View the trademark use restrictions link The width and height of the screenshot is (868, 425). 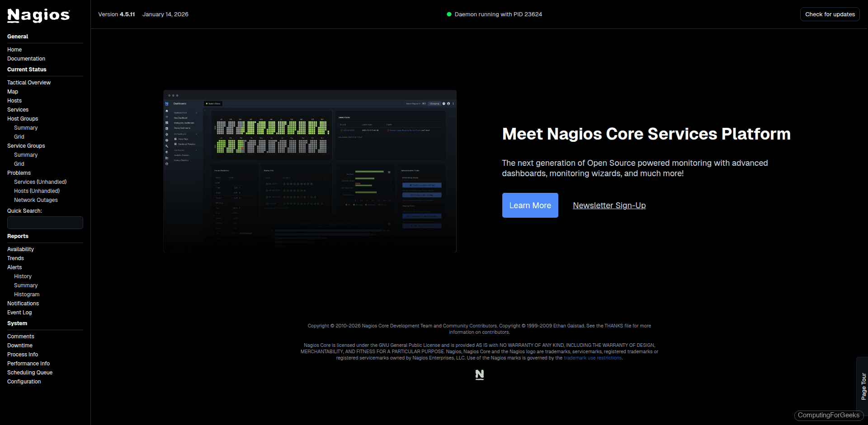(593, 357)
